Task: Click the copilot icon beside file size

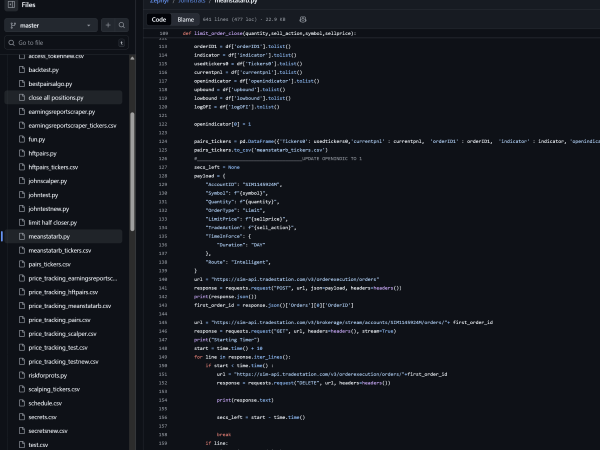Action: pyautogui.click(x=303, y=19)
